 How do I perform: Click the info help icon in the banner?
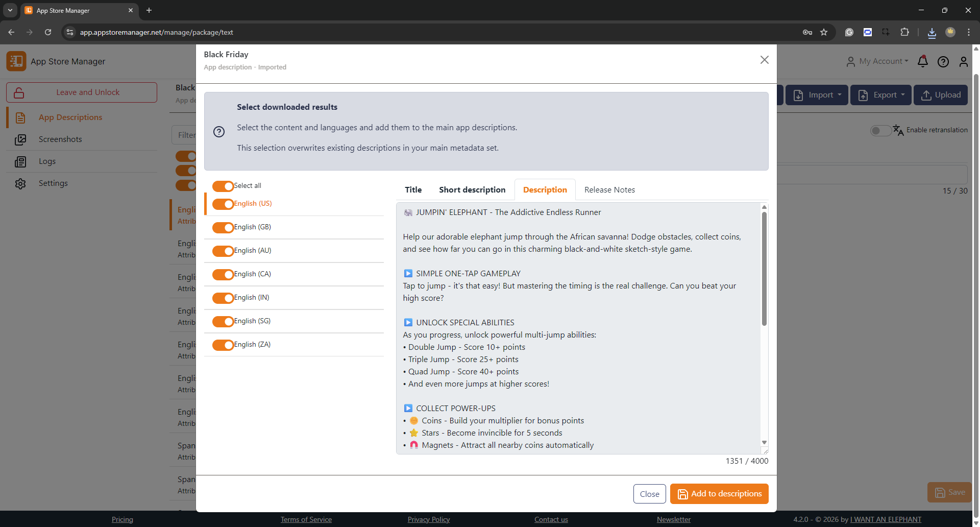(219, 132)
